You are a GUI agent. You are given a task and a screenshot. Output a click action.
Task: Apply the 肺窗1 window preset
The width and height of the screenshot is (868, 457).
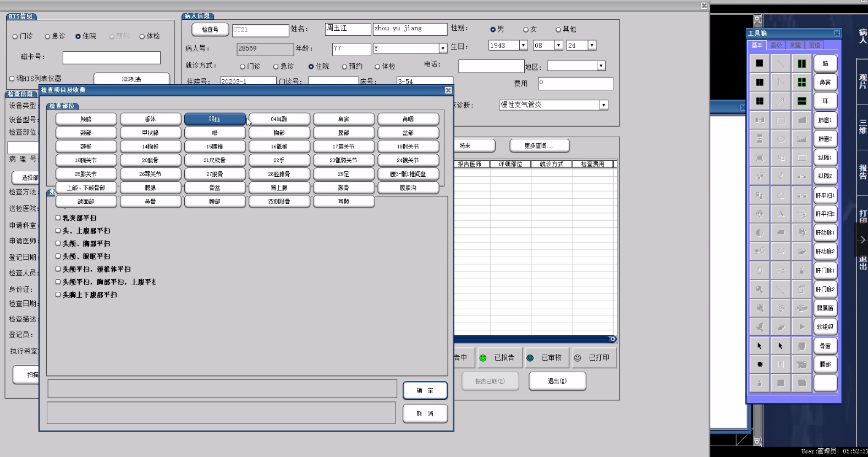[x=825, y=120]
